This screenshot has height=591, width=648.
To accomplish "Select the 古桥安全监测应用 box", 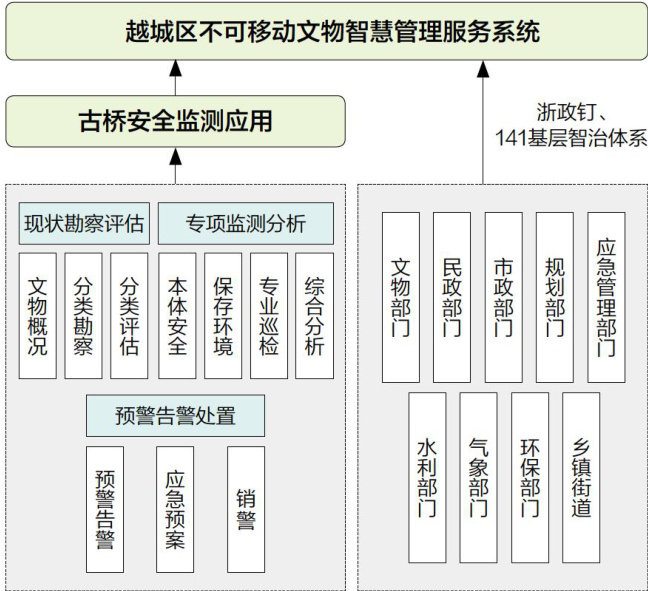I will [x=175, y=122].
